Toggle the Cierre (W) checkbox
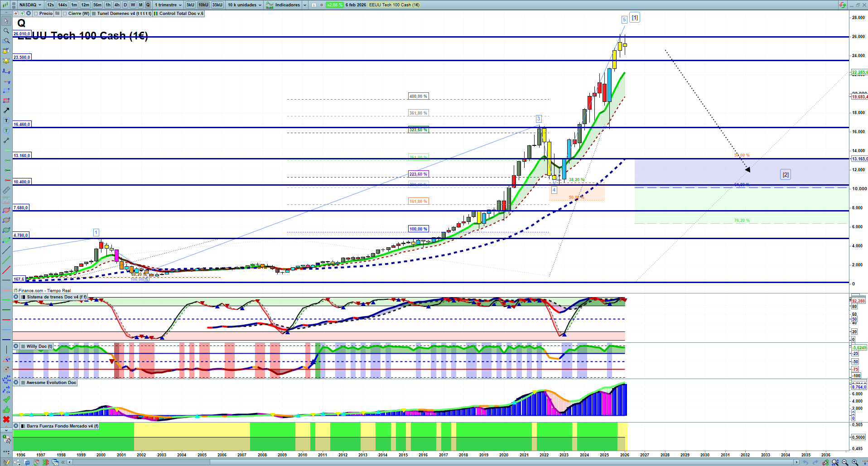 pyautogui.click(x=65, y=14)
